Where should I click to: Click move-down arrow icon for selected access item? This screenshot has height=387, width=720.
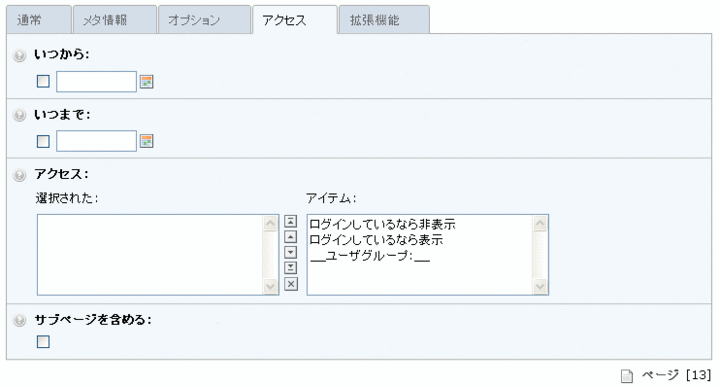pos(291,252)
